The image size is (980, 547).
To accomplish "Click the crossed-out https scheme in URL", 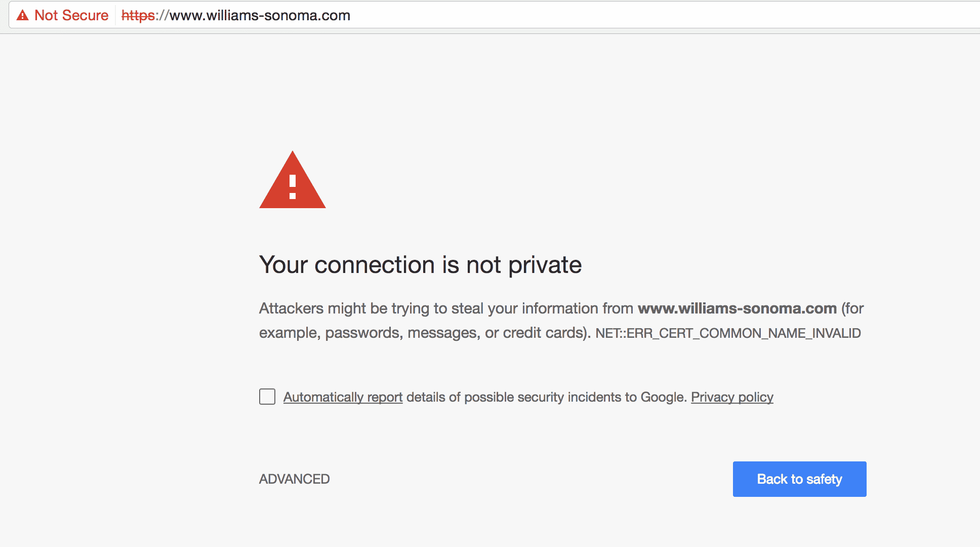I will tap(138, 15).
